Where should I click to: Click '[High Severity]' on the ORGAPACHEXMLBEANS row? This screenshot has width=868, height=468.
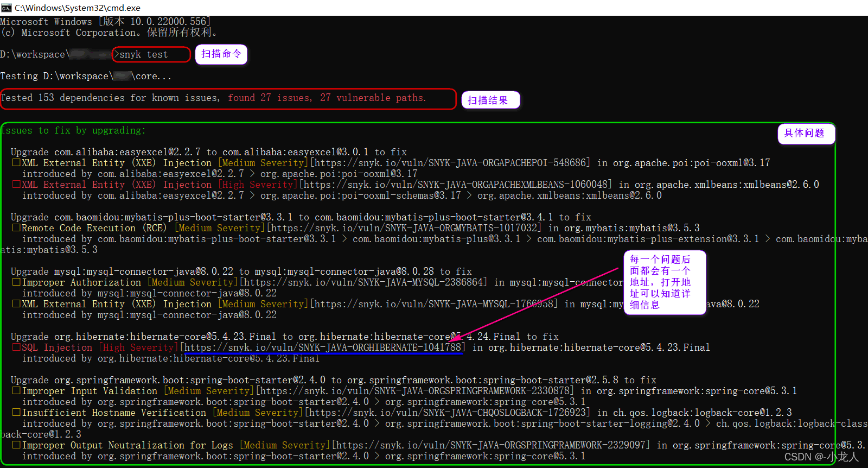(257, 185)
